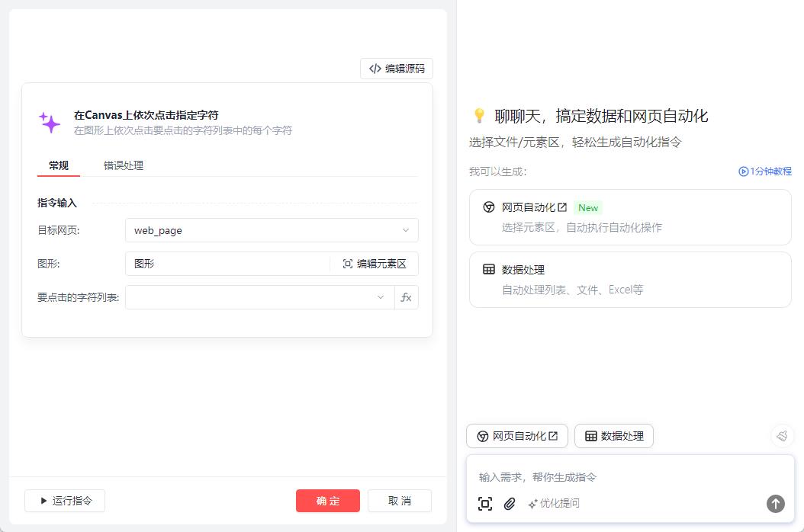The width and height of the screenshot is (804, 532).
Task: Open the 要点击的字符列表 dropdown
Action: [x=259, y=297]
